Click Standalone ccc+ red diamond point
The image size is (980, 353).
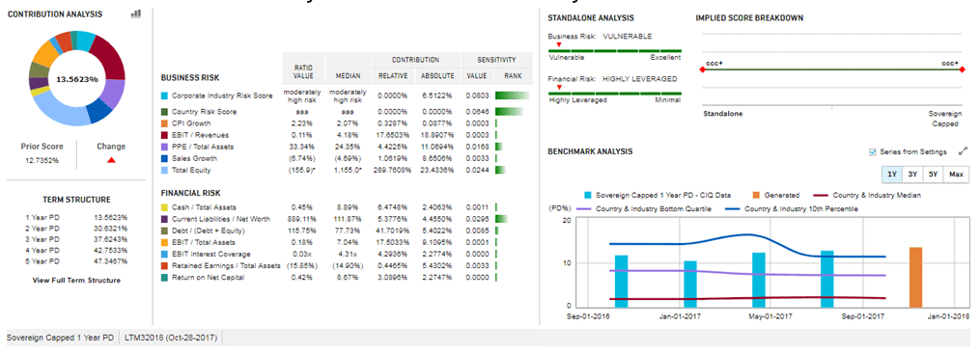point(702,70)
